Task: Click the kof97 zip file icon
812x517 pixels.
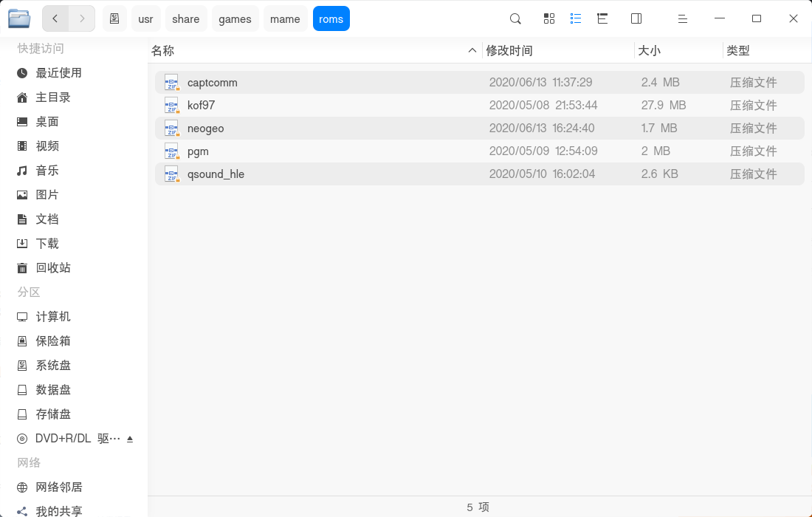Action: pos(171,105)
